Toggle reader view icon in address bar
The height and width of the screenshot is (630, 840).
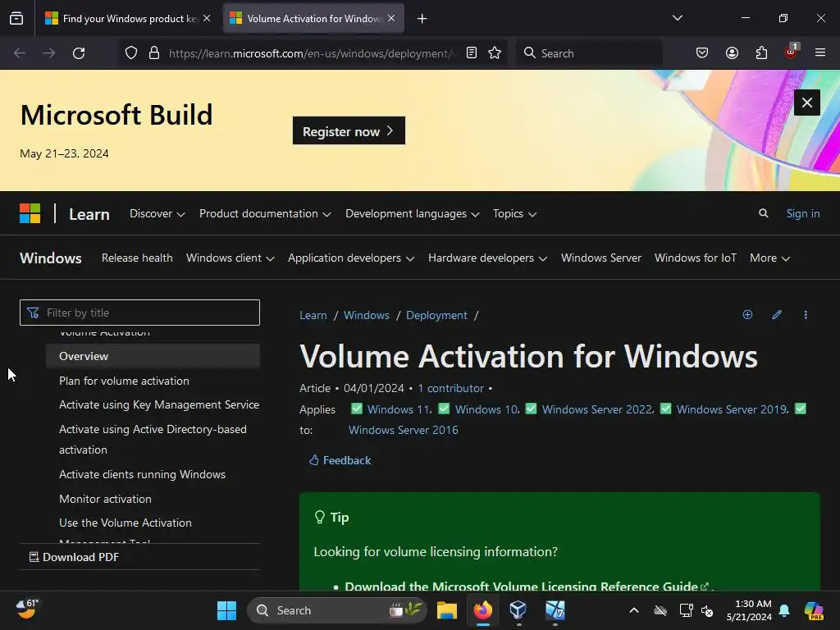click(472, 53)
